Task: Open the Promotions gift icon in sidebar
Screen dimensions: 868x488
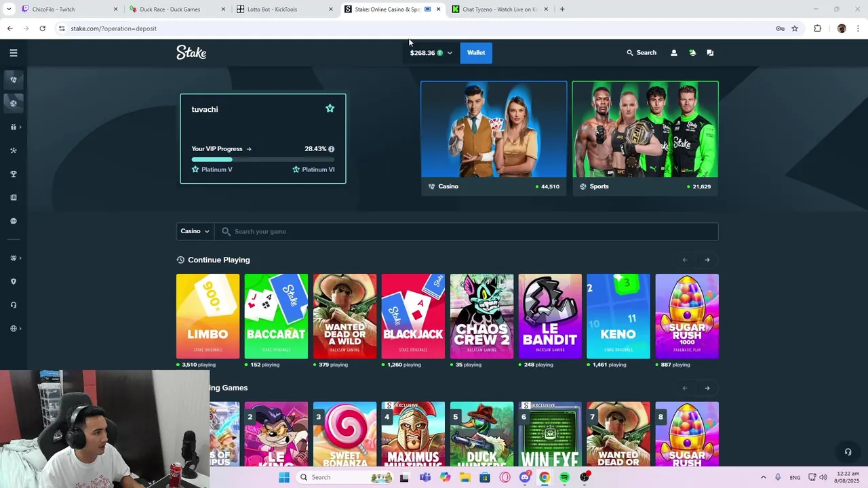Action: point(13,127)
